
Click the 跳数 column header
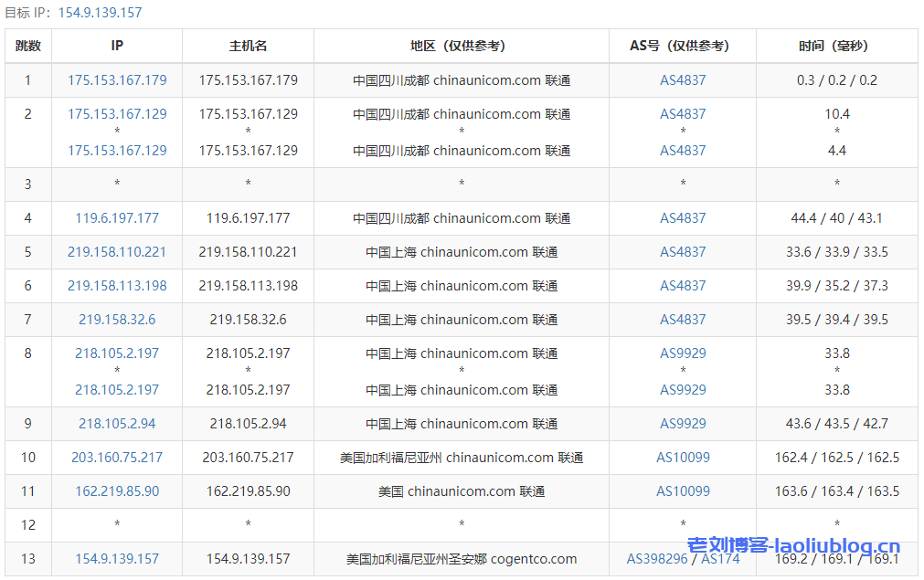[x=28, y=46]
